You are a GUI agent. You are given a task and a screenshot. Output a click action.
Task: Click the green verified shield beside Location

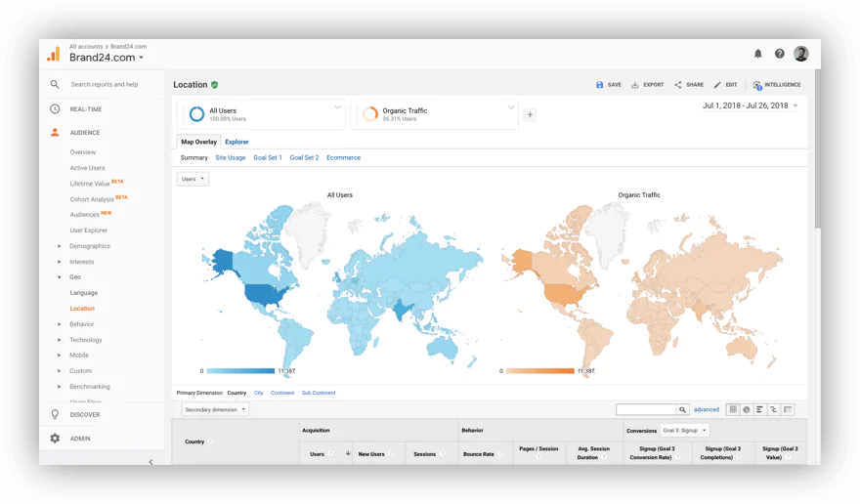214,84
